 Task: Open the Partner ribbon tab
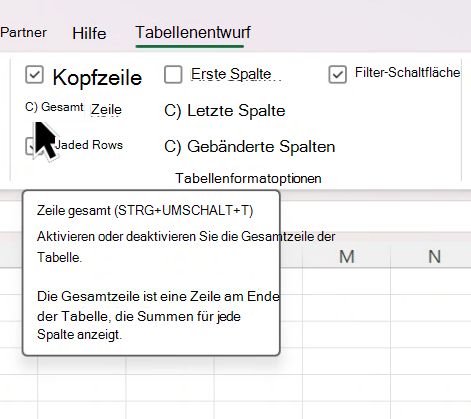(23, 33)
